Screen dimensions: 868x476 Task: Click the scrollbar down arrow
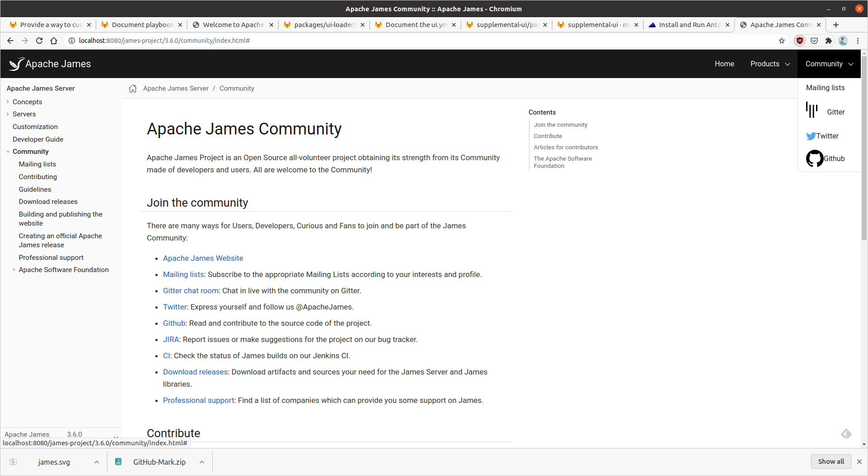pyautogui.click(x=864, y=444)
